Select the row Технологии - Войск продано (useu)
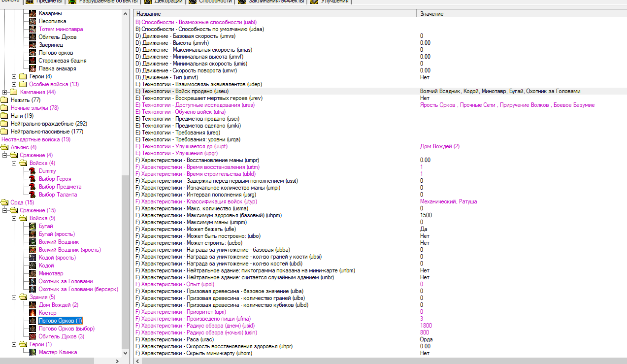Viewport: 627px width, 364px height. pos(380,91)
